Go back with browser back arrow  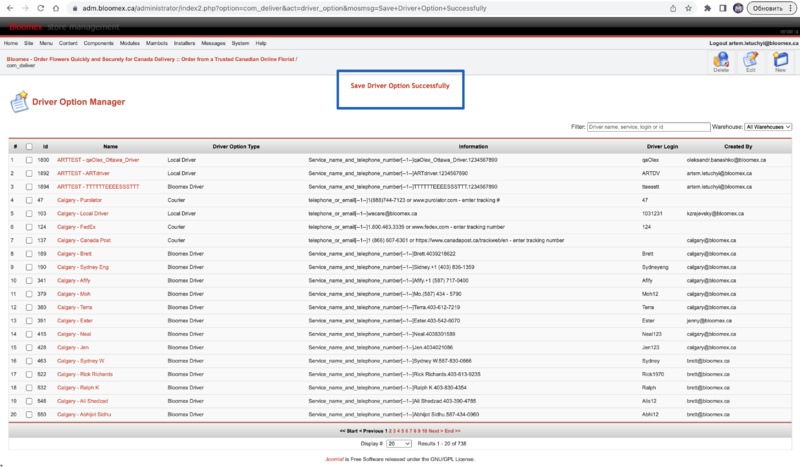click(10, 8)
